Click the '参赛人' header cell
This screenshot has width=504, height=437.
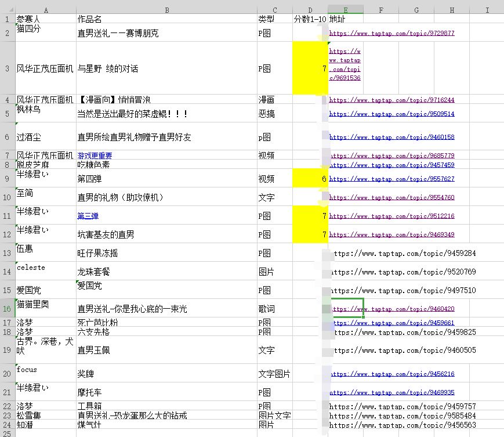click(45, 19)
